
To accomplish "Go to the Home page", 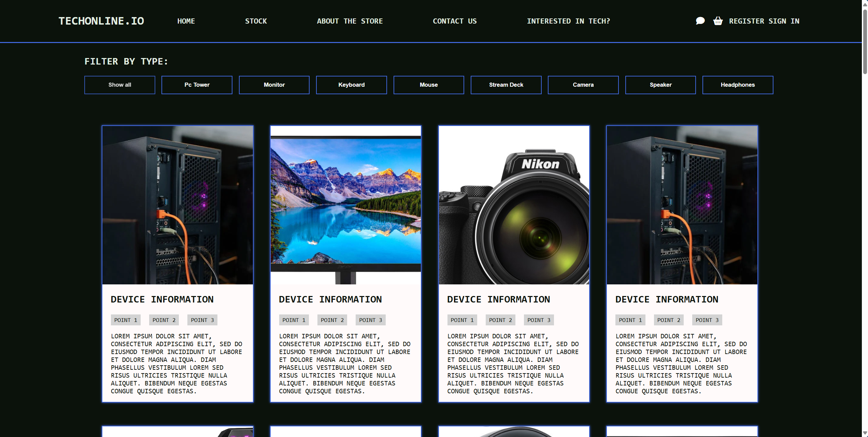I will click(x=186, y=21).
